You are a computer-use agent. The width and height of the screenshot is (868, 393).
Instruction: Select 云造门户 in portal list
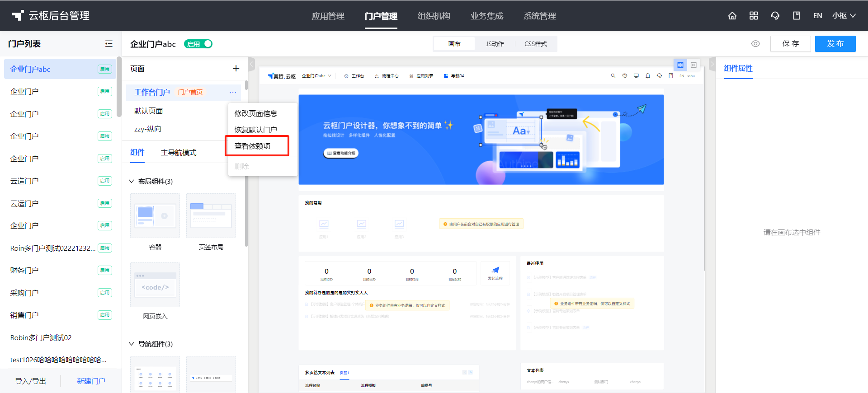pos(60,181)
